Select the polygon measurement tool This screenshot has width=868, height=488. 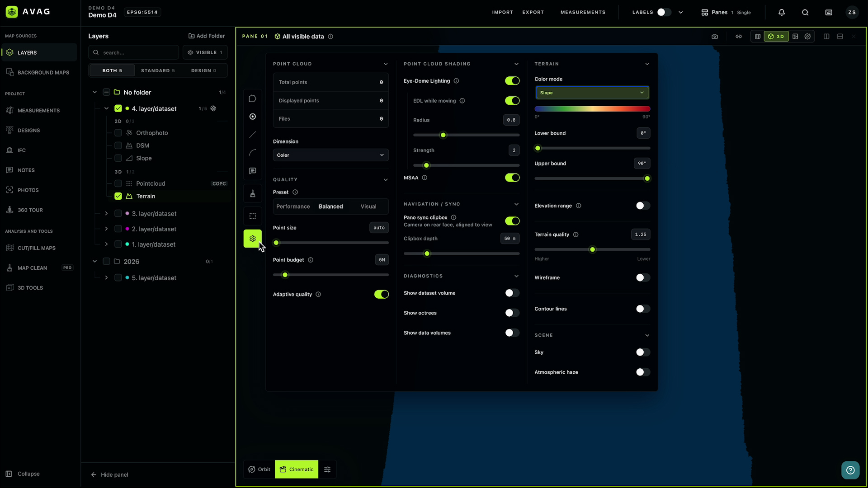coord(253,99)
